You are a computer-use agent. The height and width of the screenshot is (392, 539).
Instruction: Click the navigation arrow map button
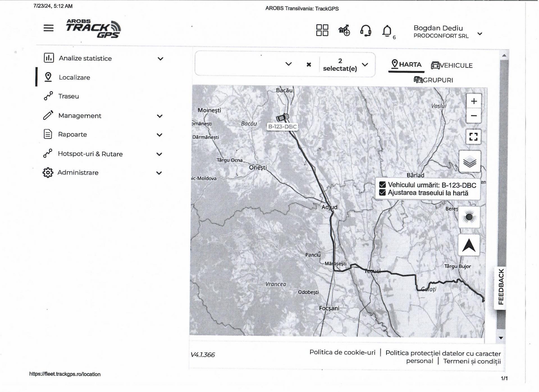coord(469,245)
